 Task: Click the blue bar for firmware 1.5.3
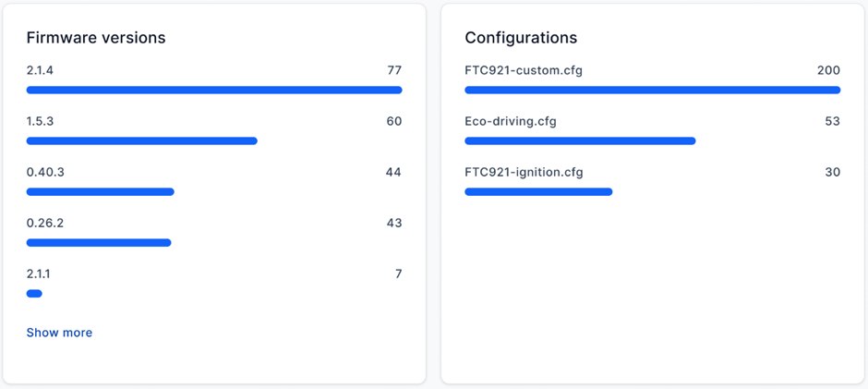[x=141, y=140]
